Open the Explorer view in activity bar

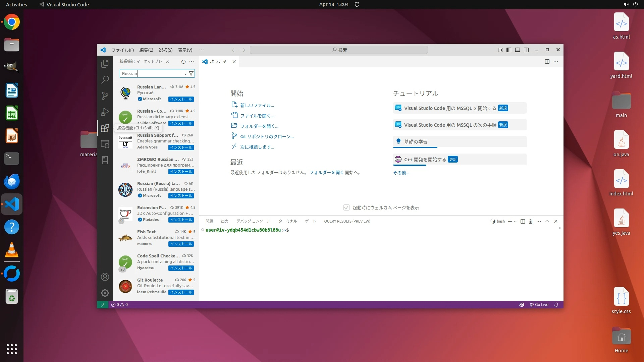[x=105, y=63]
